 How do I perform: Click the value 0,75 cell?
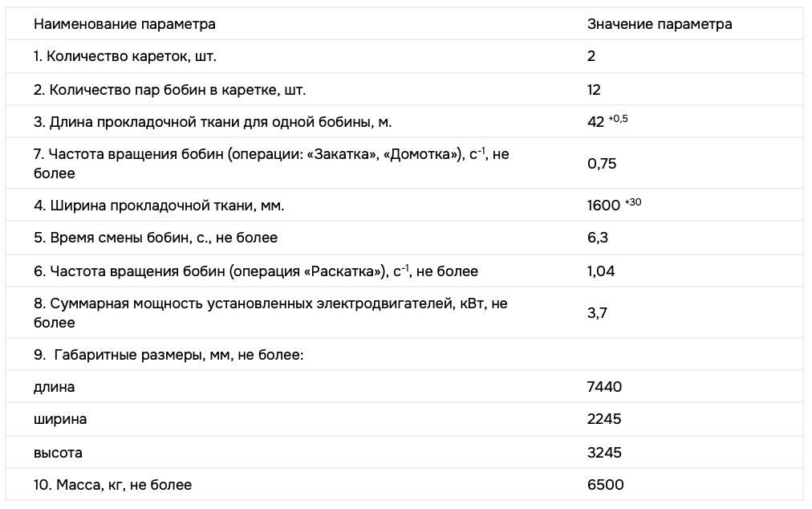[x=602, y=164]
